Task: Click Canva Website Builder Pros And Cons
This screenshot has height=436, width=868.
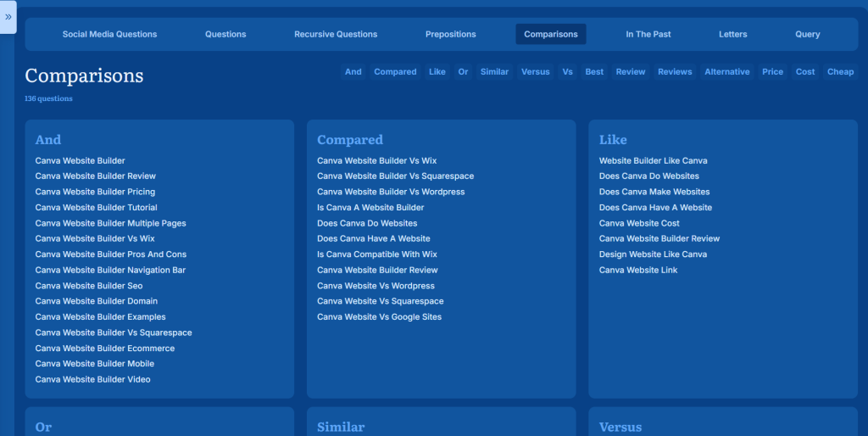Action: click(x=111, y=254)
